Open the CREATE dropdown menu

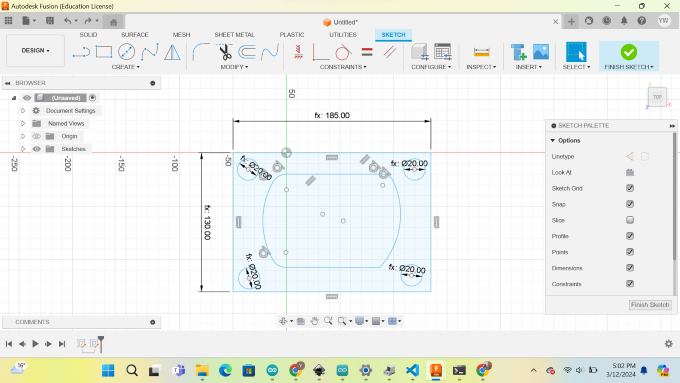pos(126,67)
